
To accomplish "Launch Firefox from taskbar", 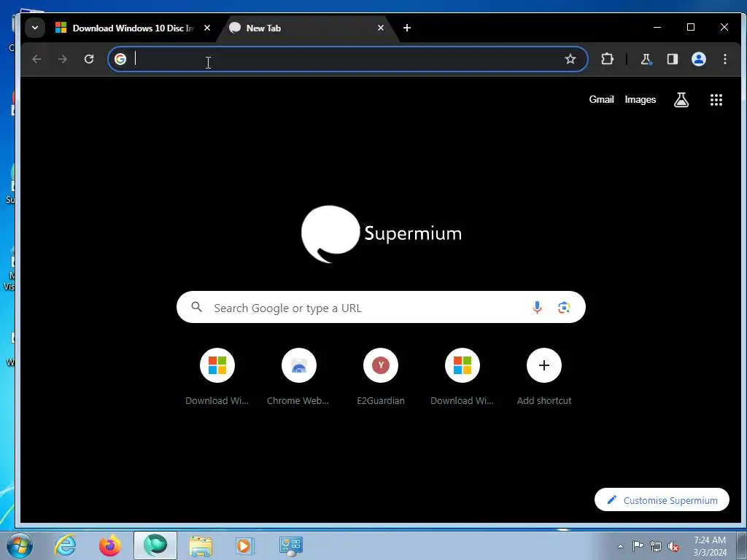I will coord(110,545).
